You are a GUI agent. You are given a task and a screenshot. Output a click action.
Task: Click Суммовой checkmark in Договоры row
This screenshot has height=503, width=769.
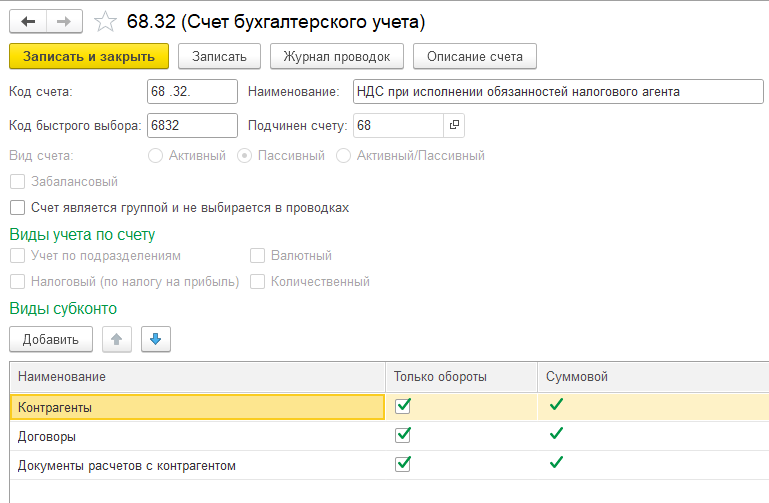point(556,435)
